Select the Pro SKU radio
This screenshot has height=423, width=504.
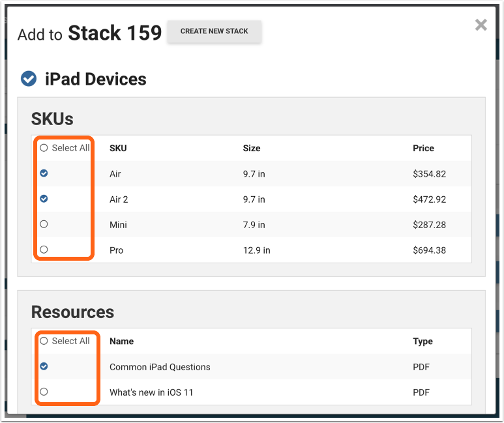point(44,250)
